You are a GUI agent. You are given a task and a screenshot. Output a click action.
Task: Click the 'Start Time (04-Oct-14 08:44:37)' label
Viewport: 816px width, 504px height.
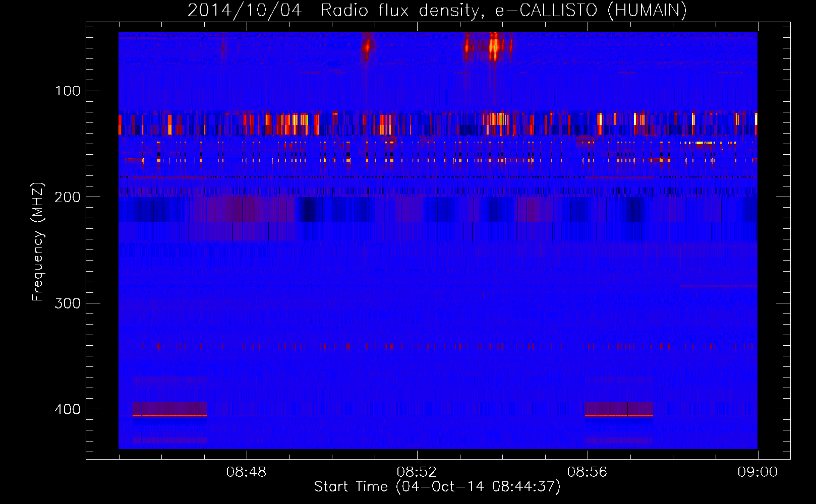point(437,487)
